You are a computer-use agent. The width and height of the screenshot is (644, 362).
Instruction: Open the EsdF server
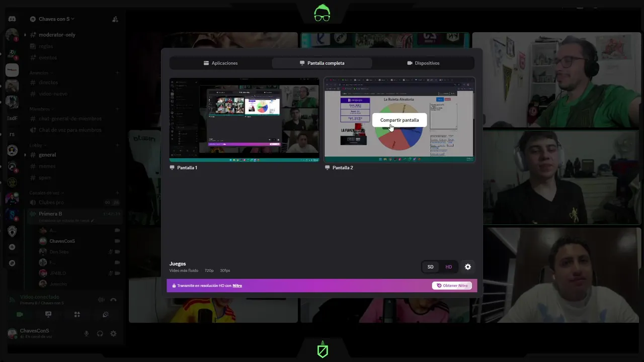[x=12, y=118]
